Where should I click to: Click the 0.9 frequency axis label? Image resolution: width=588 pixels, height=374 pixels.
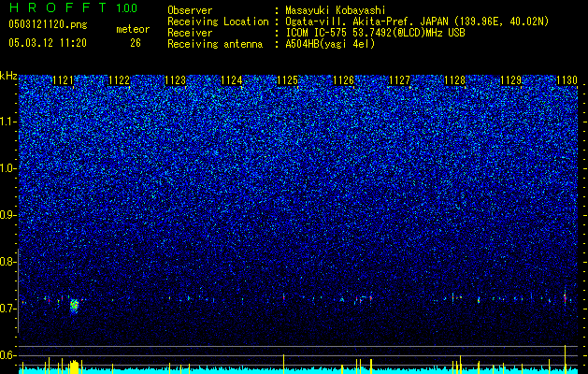click(7, 215)
